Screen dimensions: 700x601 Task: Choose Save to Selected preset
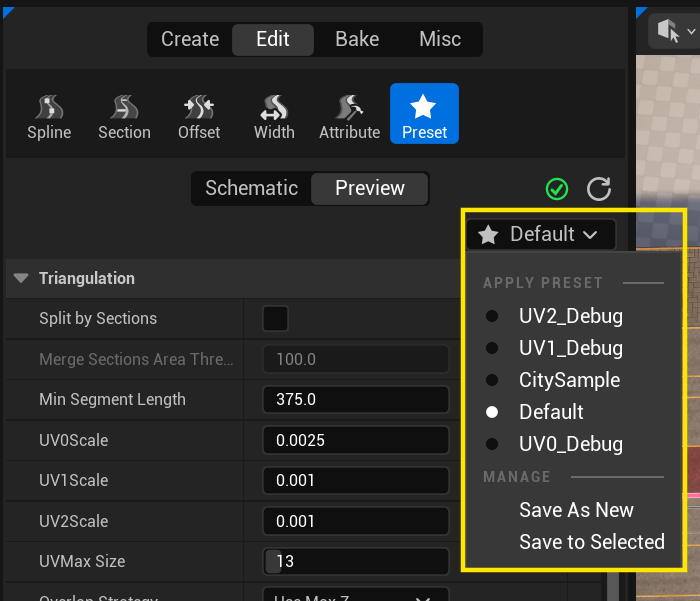[592, 542]
